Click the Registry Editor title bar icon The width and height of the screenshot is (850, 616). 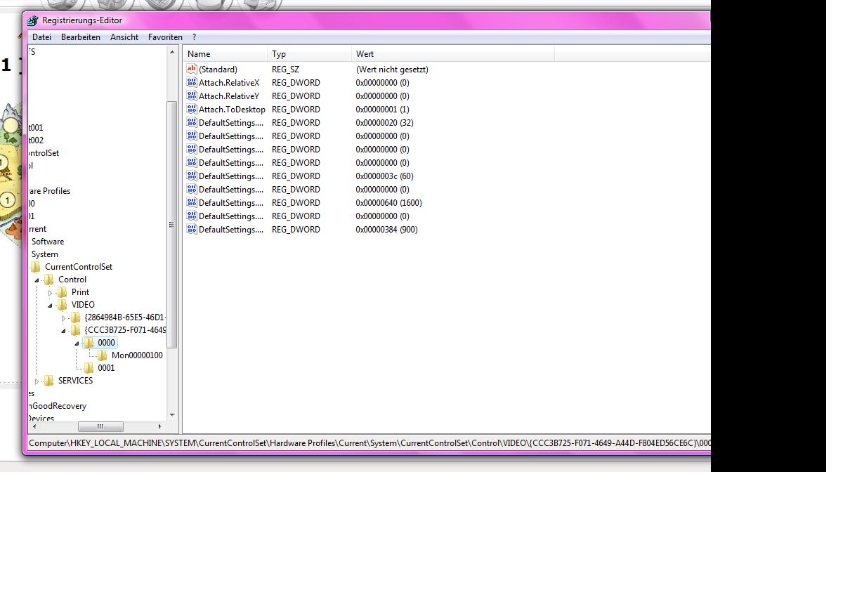point(33,21)
